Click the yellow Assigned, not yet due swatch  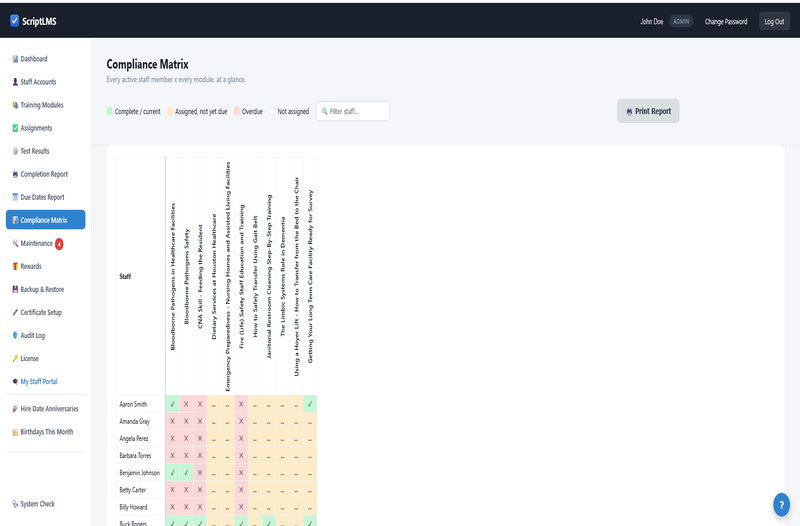[170, 111]
